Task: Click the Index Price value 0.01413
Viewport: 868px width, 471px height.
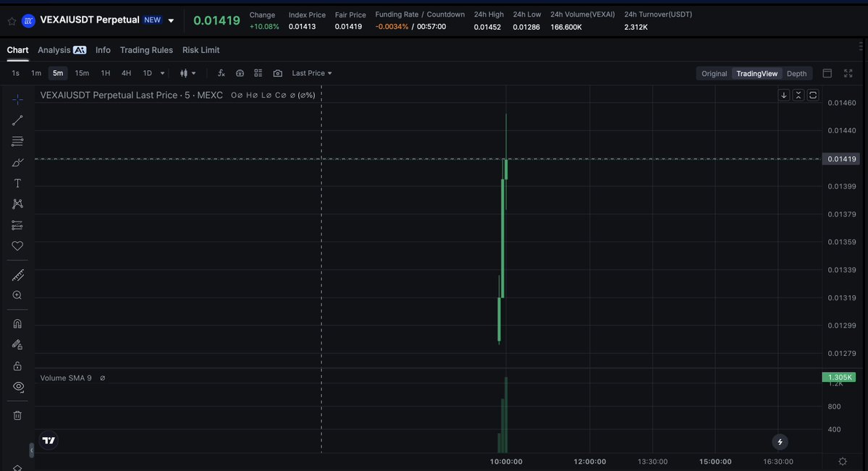Action: 302,27
